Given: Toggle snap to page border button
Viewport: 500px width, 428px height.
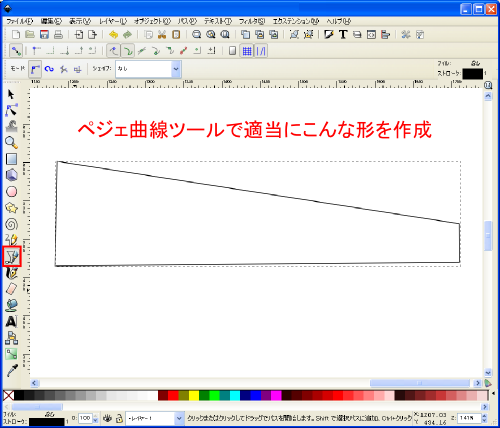Looking at the screenshot, I should coord(233,51).
